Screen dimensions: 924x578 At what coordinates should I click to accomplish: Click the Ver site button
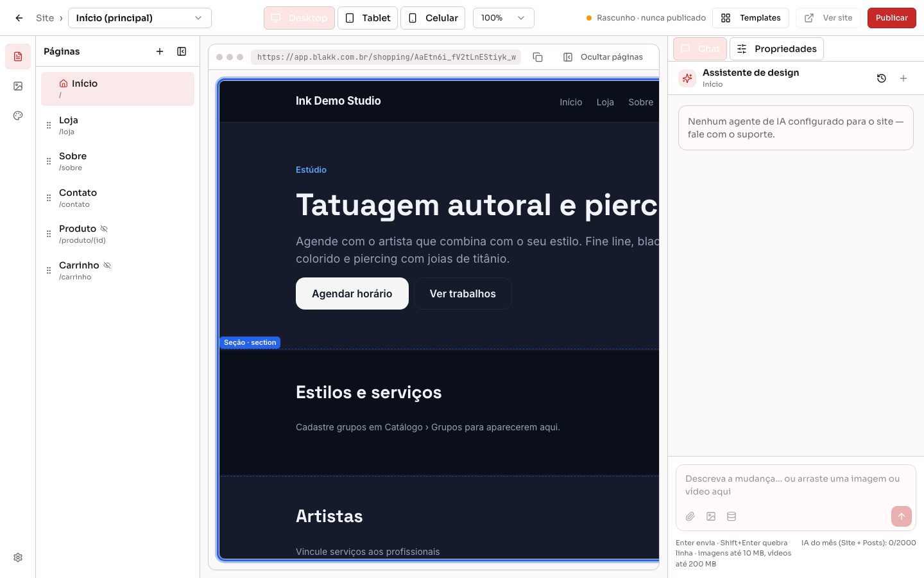tap(828, 18)
